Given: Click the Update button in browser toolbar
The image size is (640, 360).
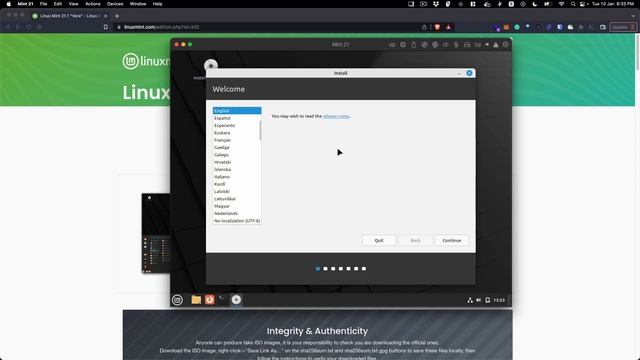Looking at the screenshot, I should click(x=623, y=27).
